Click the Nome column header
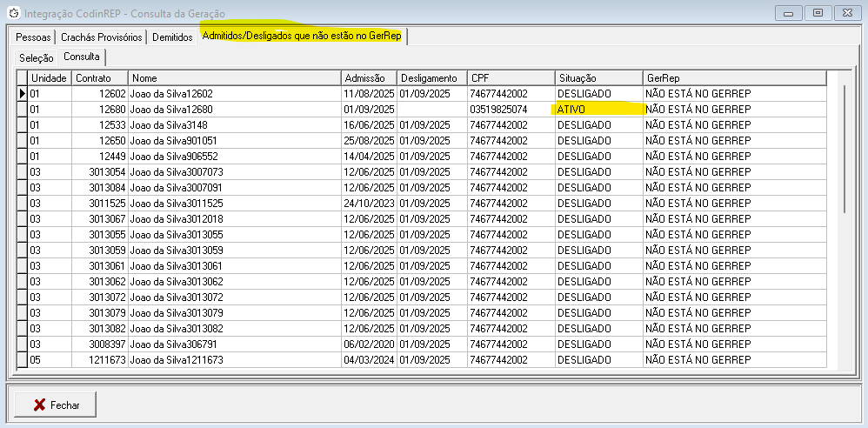 point(233,78)
